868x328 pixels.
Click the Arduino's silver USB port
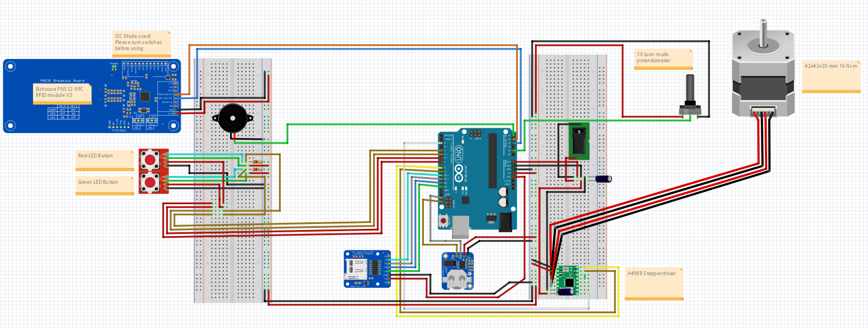(460, 227)
